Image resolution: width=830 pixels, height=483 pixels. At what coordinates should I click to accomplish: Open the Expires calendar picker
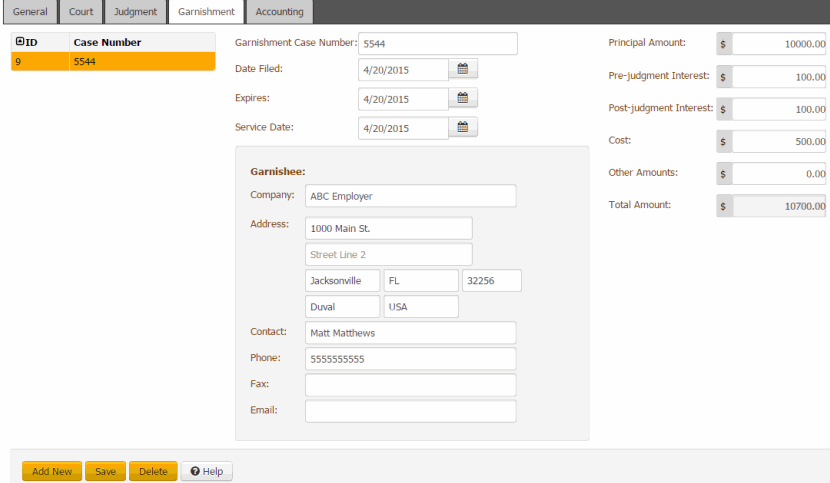click(463, 99)
